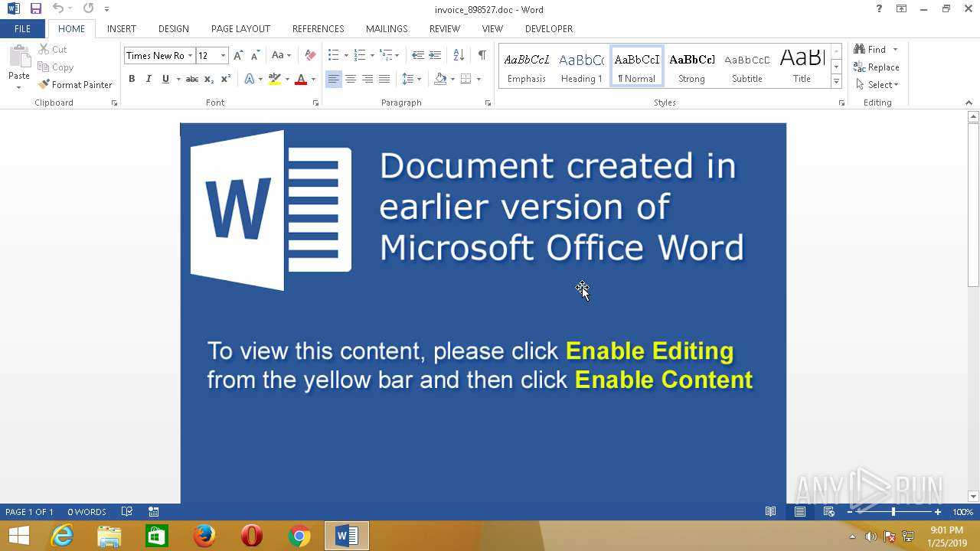The width and height of the screenshot is (980, 551).
Task: Apply the red font color
Action: click(x=301, y=79)
